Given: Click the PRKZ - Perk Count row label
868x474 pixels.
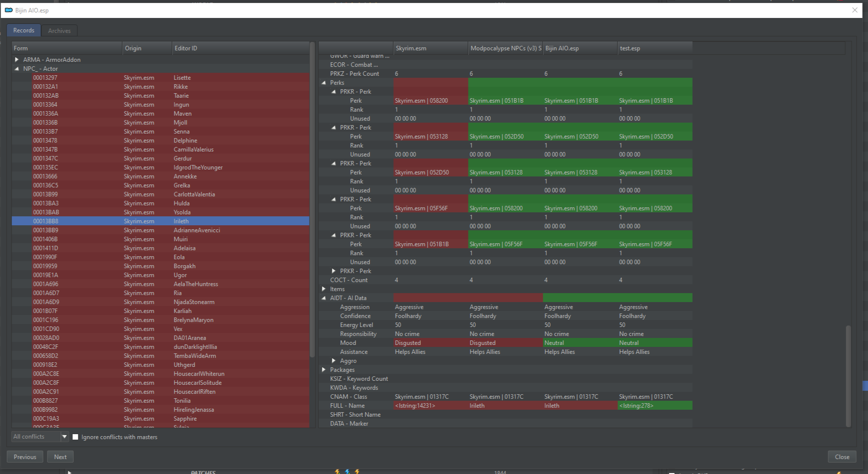Looking at the screenshot, I should 354,74.
